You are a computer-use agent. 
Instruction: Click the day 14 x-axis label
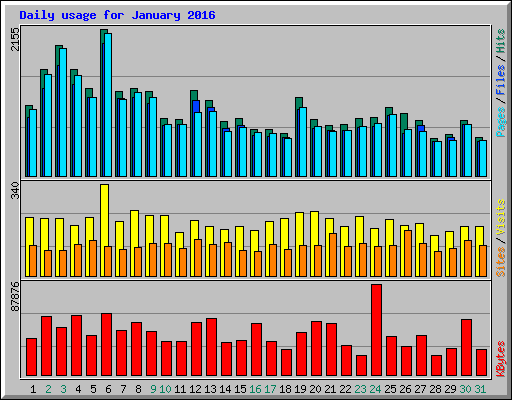225,389
